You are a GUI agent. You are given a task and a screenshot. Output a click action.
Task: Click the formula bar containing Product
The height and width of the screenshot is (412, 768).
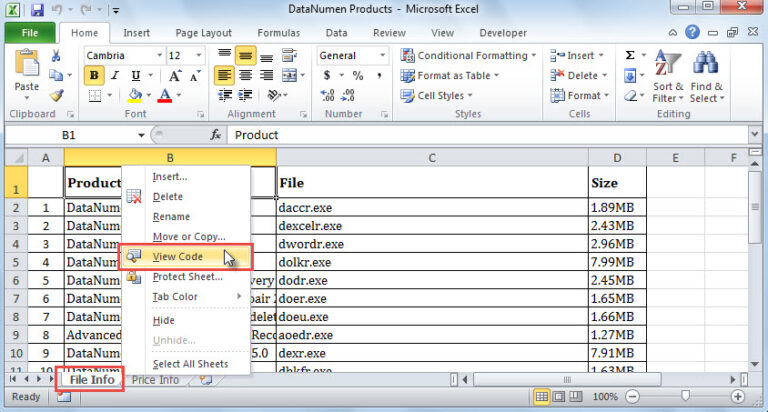487,135
